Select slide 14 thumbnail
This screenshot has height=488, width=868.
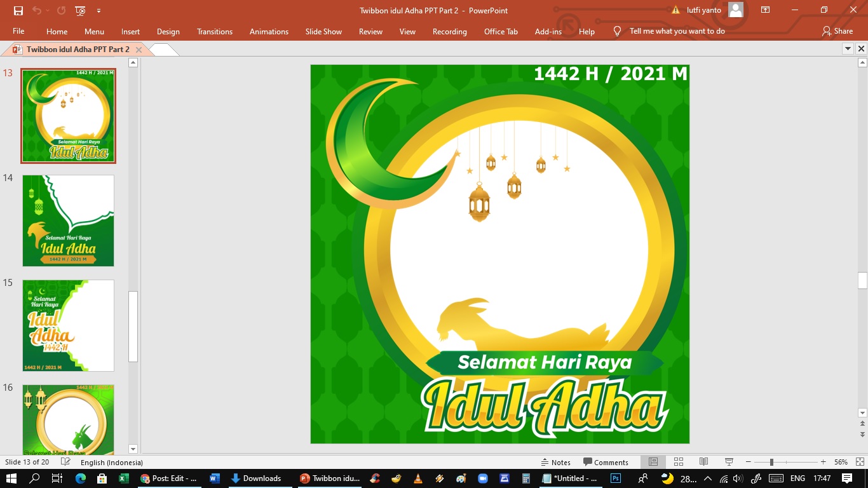(68, 220)
